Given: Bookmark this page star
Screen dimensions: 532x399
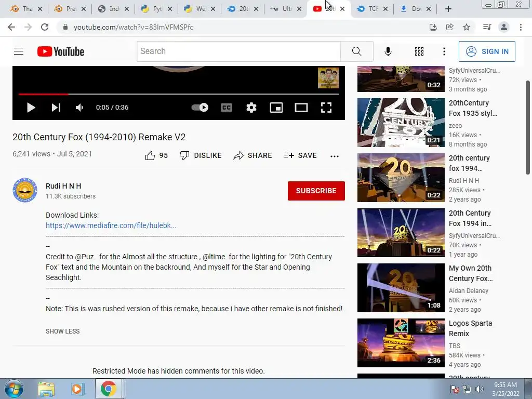Looking at the screenshot, I should (x=467, y=27).
